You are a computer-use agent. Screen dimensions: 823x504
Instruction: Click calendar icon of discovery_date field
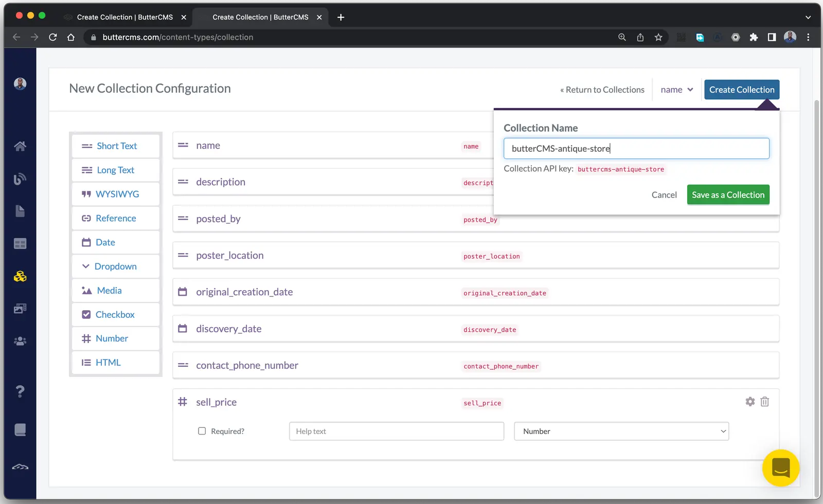[x=183, y=328]
